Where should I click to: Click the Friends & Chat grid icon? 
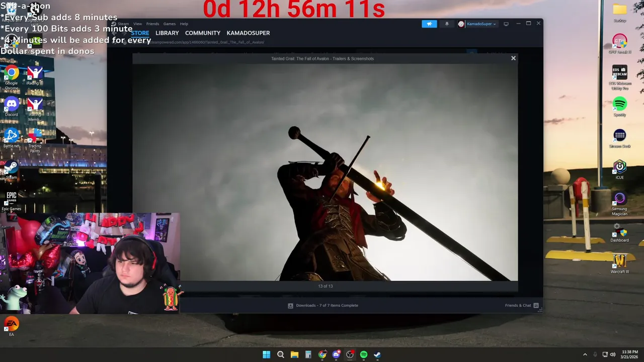pyautogui.click(x=536, y=305)
